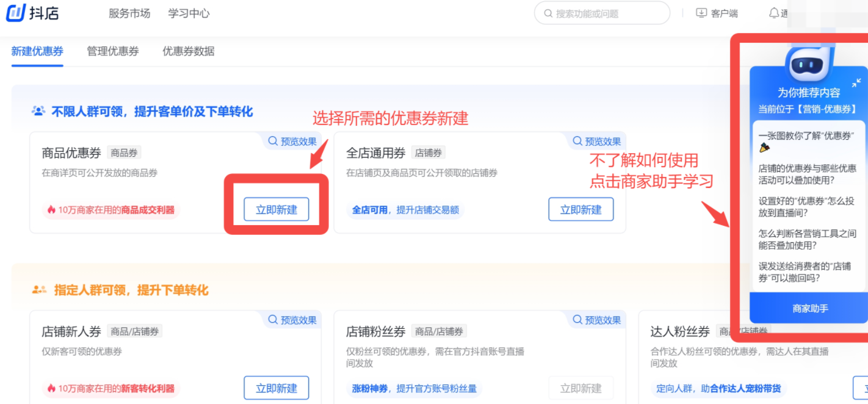Click the flame icon on 新客转化利器 badge
The width and height of the screenshot is (868, 404).
(x=52, y=388)
